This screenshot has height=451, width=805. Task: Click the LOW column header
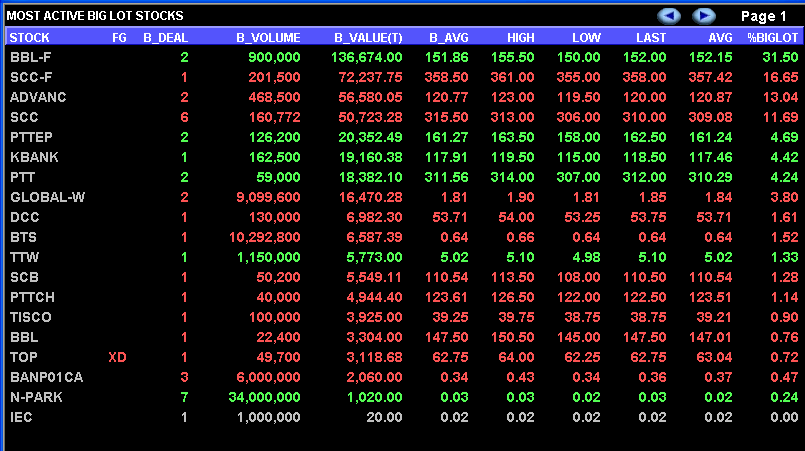click(586, 37)
